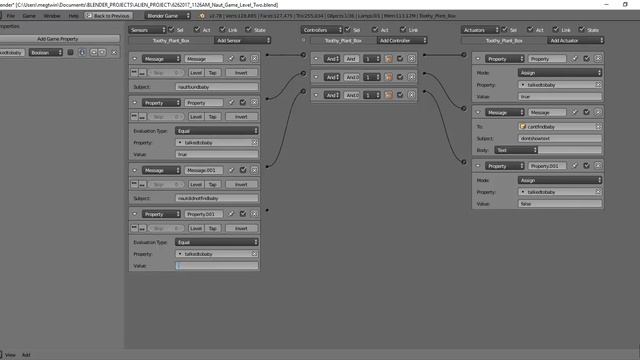Click the Skip slider on first Message sensor

coord(166,73)
